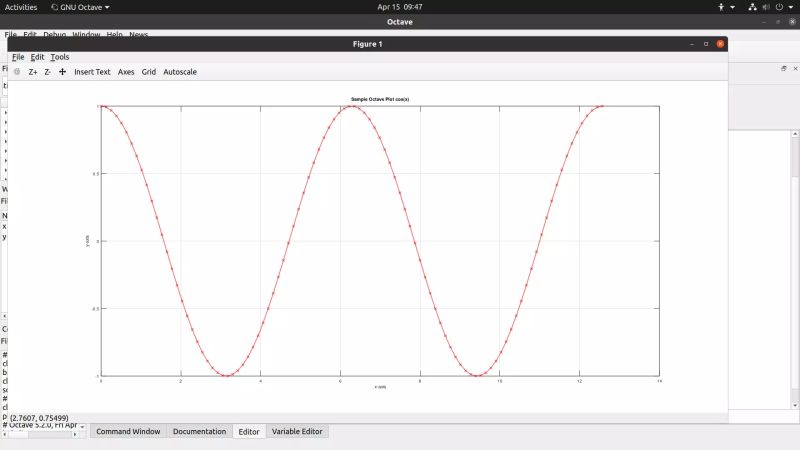
Task: Click the command history dropdown arrow at bottom-left
Action: pos(82,427)
